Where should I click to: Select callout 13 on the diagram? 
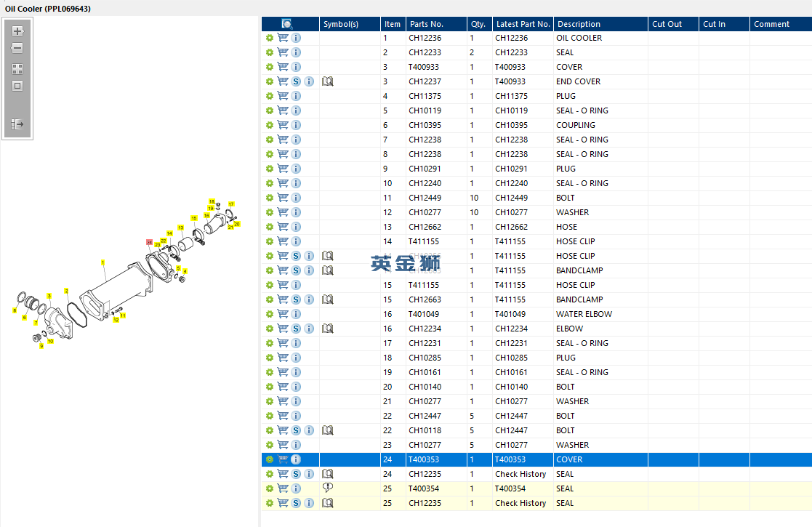pos(181,228)
